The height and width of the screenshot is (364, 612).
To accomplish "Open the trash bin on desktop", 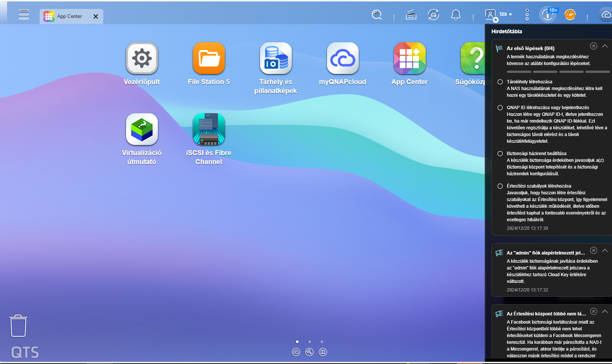I will [18, 326].
